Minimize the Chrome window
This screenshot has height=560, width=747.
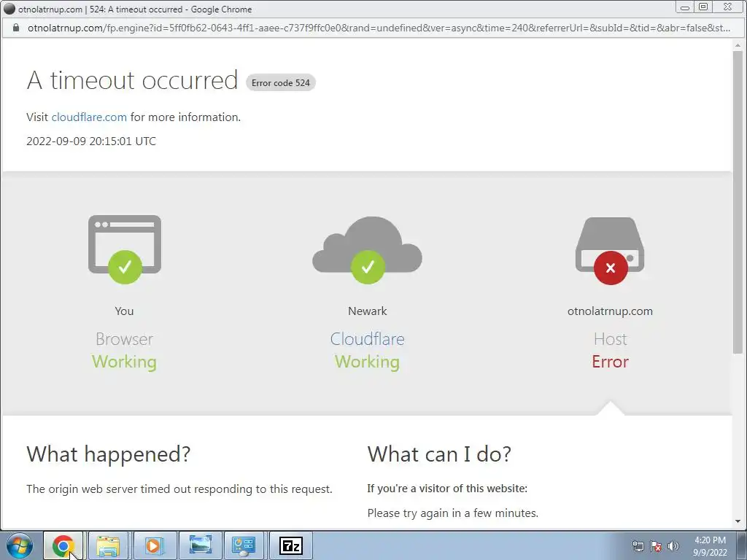point(685,7)
